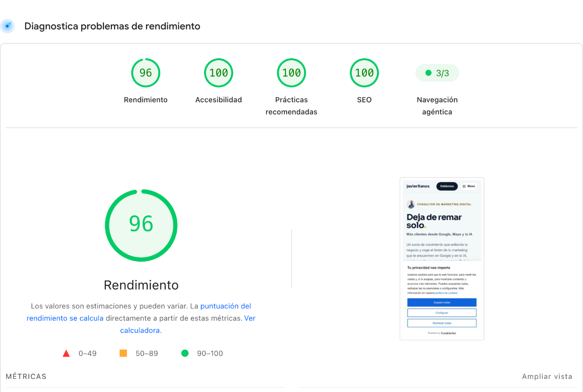Open the Navegación agéntica 3/3 pill
This screenshot has width=583, height=392.
click(x=437, y=73)
